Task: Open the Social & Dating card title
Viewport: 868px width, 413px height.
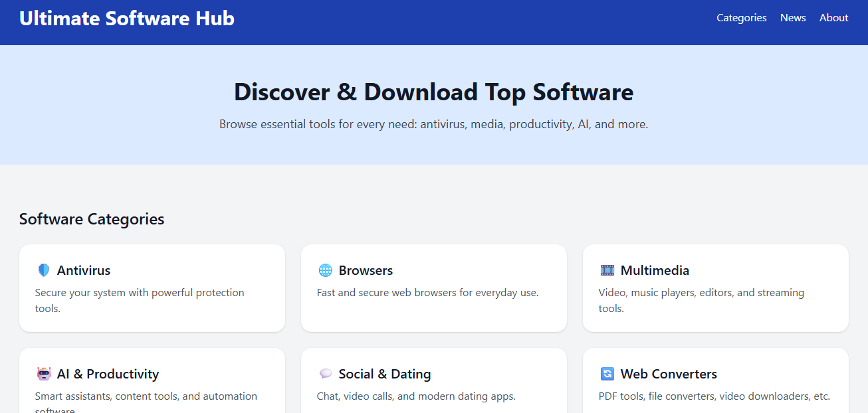Action: 385,374
